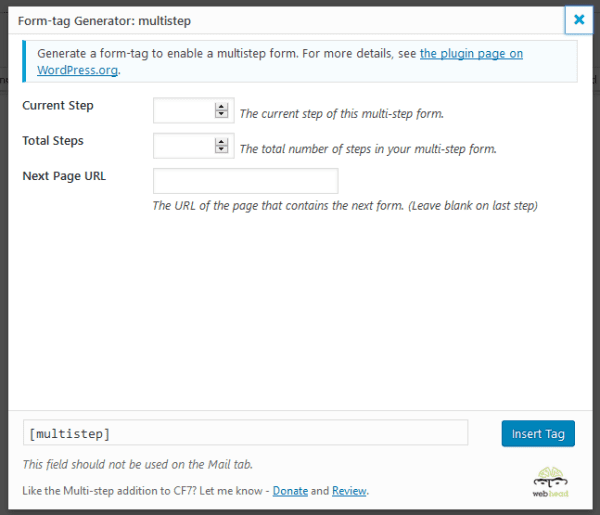
Task: Click into the Next Page URL field
Action: click(x=245, y=181)
